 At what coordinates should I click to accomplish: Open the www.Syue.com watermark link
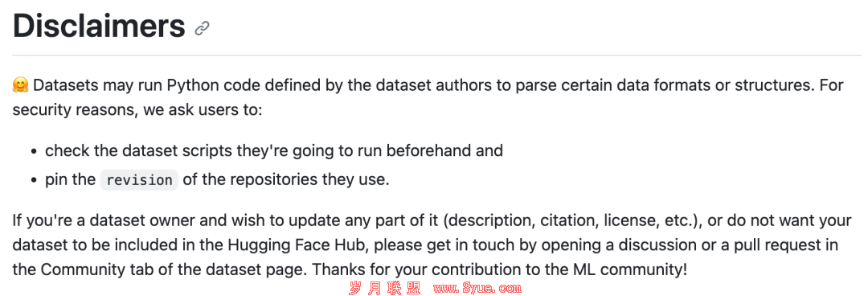pos(477,288)
